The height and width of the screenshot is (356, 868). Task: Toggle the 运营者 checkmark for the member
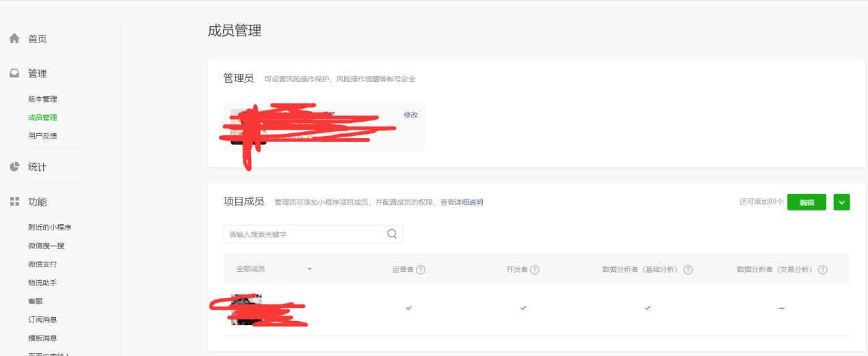408,308
